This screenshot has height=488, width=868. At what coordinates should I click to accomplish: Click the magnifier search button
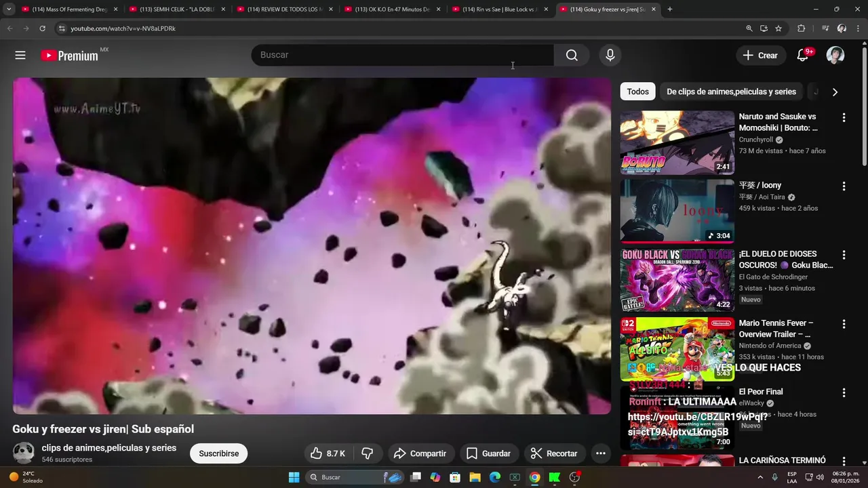click(572, 55)
